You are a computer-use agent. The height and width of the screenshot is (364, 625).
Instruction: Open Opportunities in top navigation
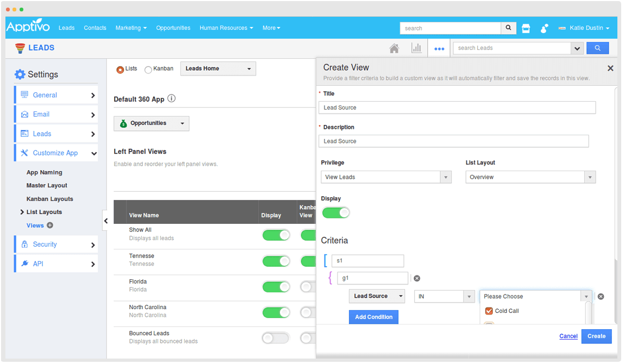pos(173,28)
